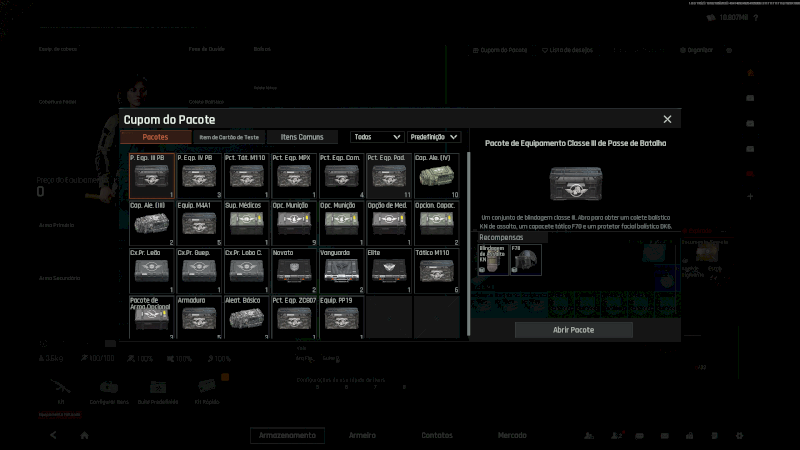Click the Blindagem KN reward thumbnail
This screenshot has height=450, width=800.
(493, 260)
